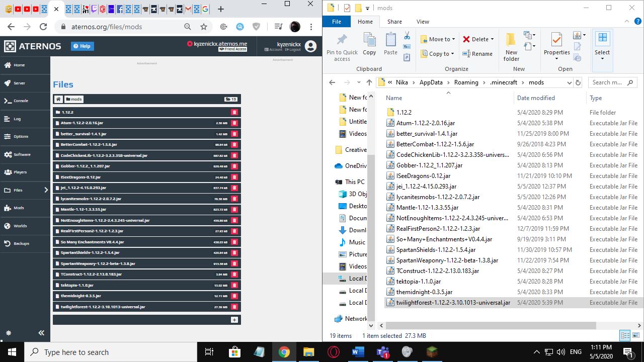Click the Logout link on Aternos
The height and width of the screenshot is (362, 644).
coord(292,50)
